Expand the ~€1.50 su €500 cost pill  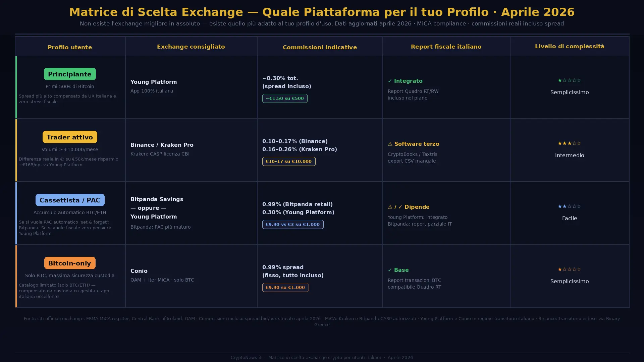[285, 98]
